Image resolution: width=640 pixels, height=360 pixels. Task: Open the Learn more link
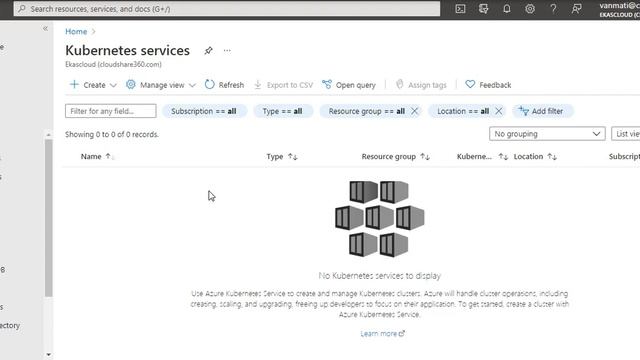tap(382, 334)
